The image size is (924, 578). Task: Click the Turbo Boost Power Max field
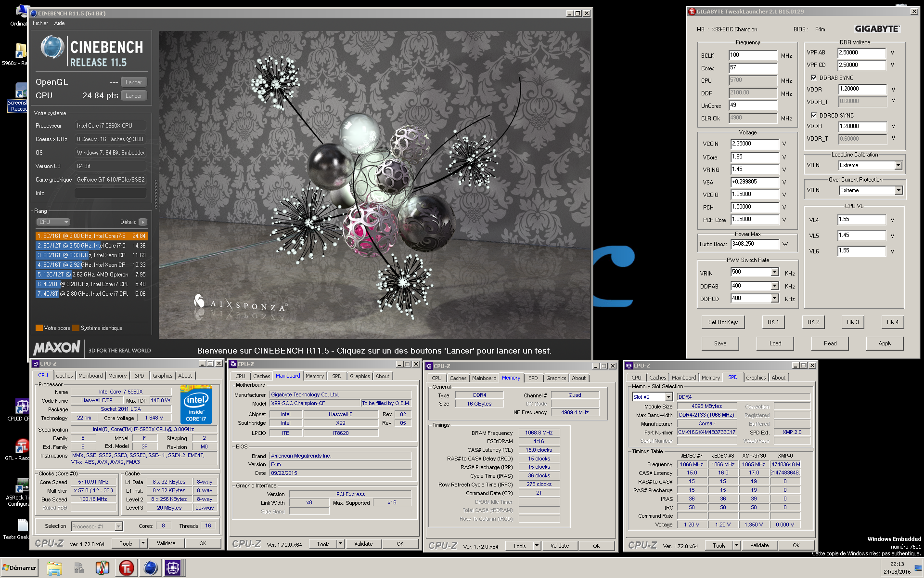pyautogui.click(x=754, y=244)
